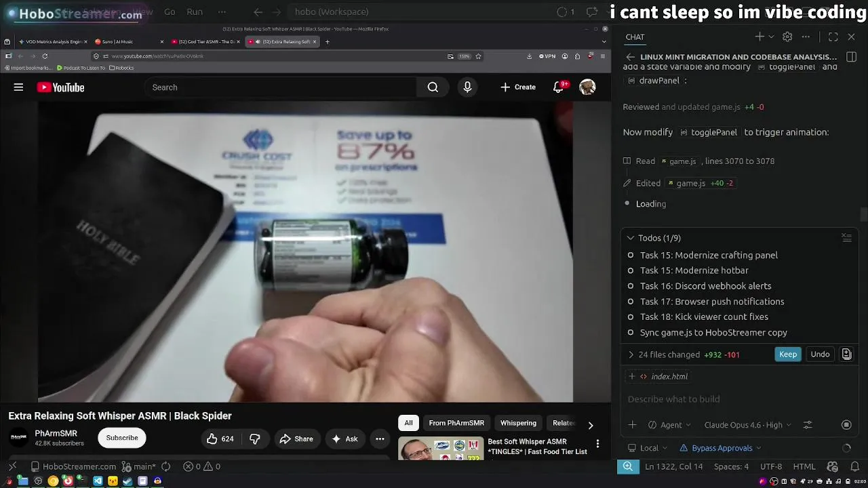Image resolution: width=868 pixels, height=488 pixels.
Task: Open the PhArmSMR channel name link
Action: [x=56, y=433]
